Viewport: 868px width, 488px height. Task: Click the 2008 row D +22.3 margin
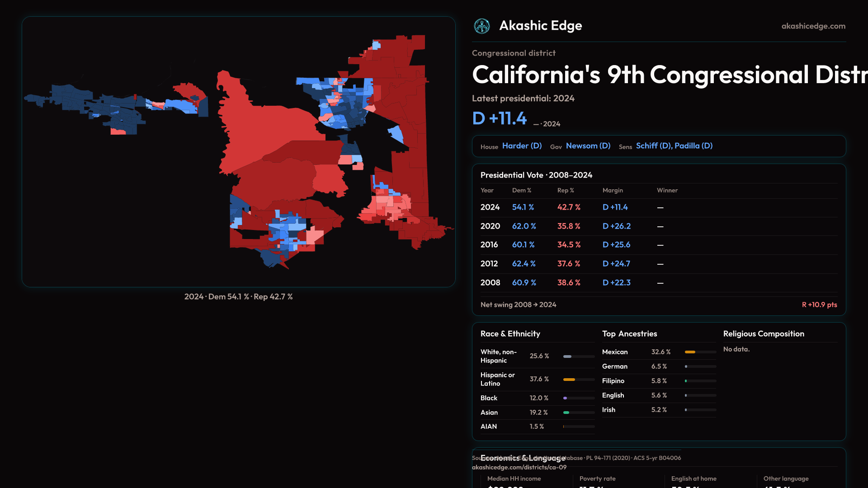(x=616, y=283)
